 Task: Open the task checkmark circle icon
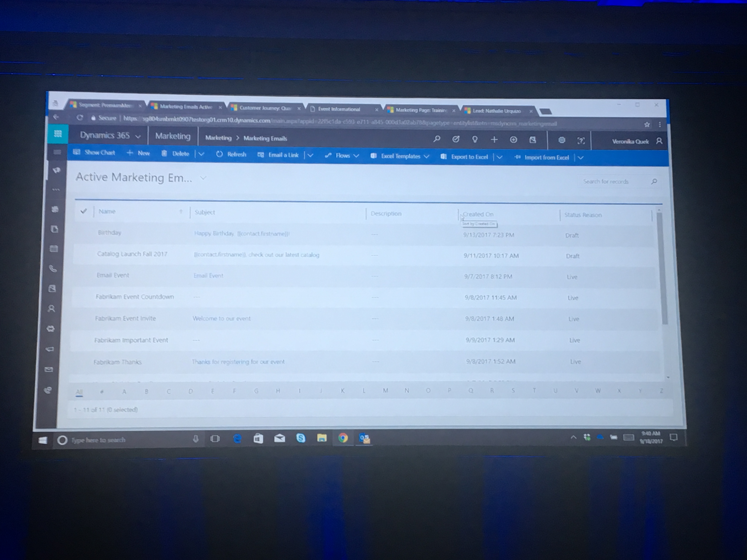[456, 139]
